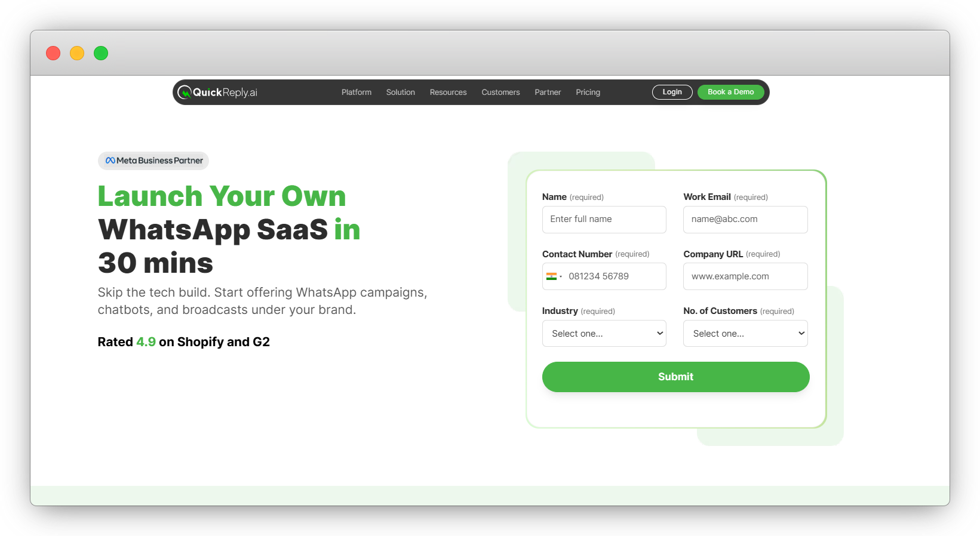Click the "Industry (required)" label

click(x=579, y=311)
